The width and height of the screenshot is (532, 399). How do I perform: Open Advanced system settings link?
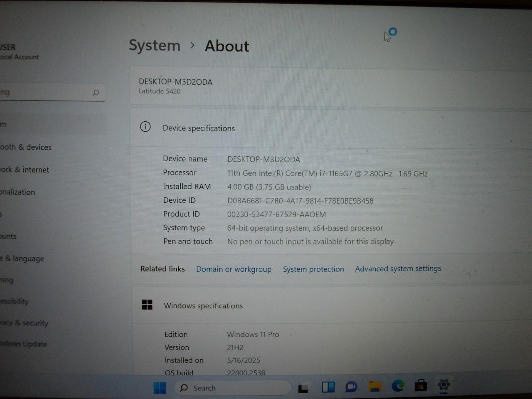click(x=398, y=268)
